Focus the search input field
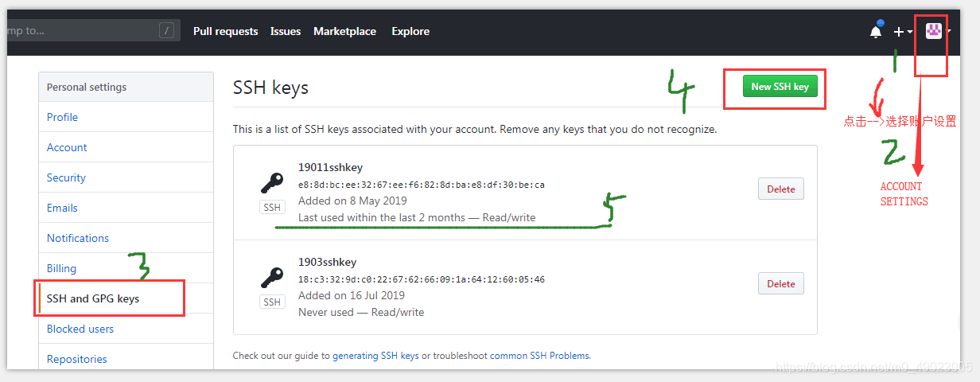This screenshot has height=382, width=980. [x=92, y=31]
